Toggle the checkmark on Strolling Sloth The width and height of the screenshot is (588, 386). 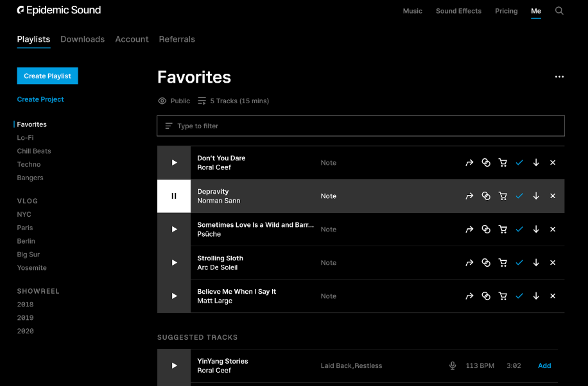(519, 263)
